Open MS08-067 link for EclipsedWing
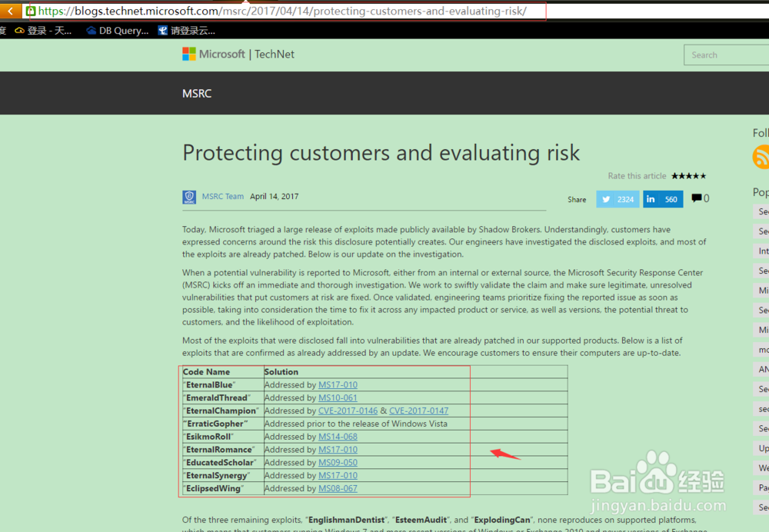 point(338,488)
